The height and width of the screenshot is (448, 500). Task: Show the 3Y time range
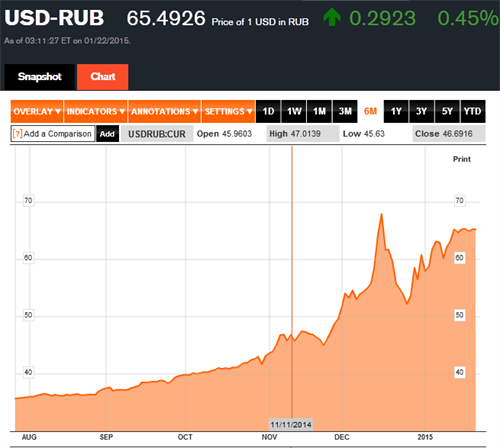422,111
